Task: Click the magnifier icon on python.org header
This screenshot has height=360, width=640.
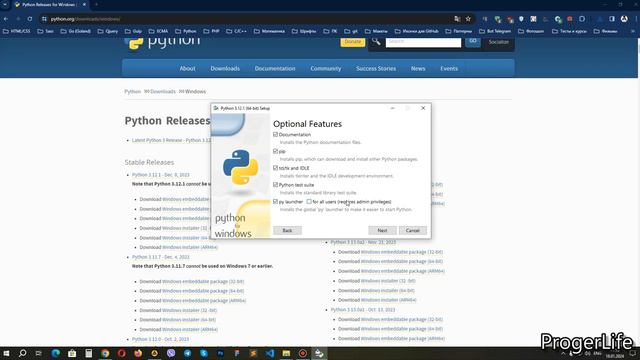Action: pos(376,41)
